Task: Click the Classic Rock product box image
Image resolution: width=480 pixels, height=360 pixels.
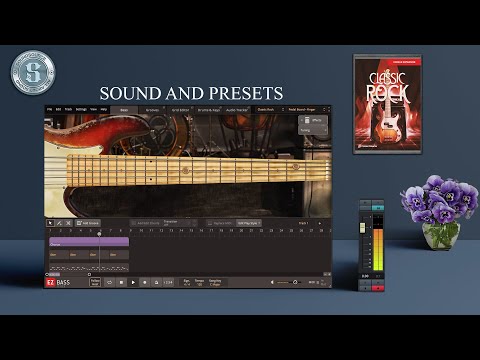Action: (x=387, y=104)
